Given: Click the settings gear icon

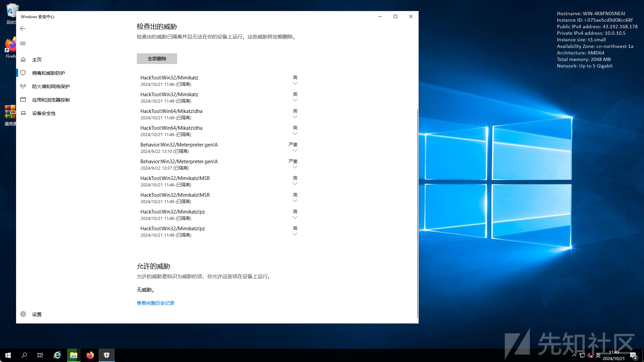Looking at the screenshot, I should tap(23, 314).
